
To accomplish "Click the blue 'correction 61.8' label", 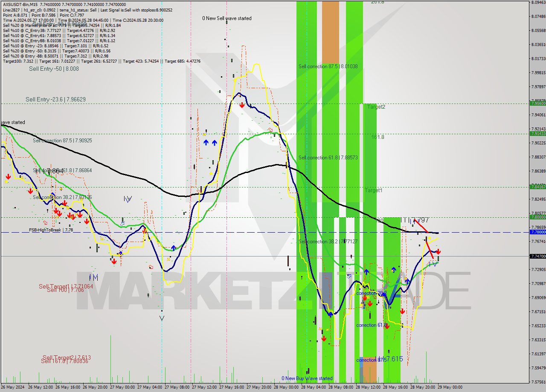I will click(372, 325).
